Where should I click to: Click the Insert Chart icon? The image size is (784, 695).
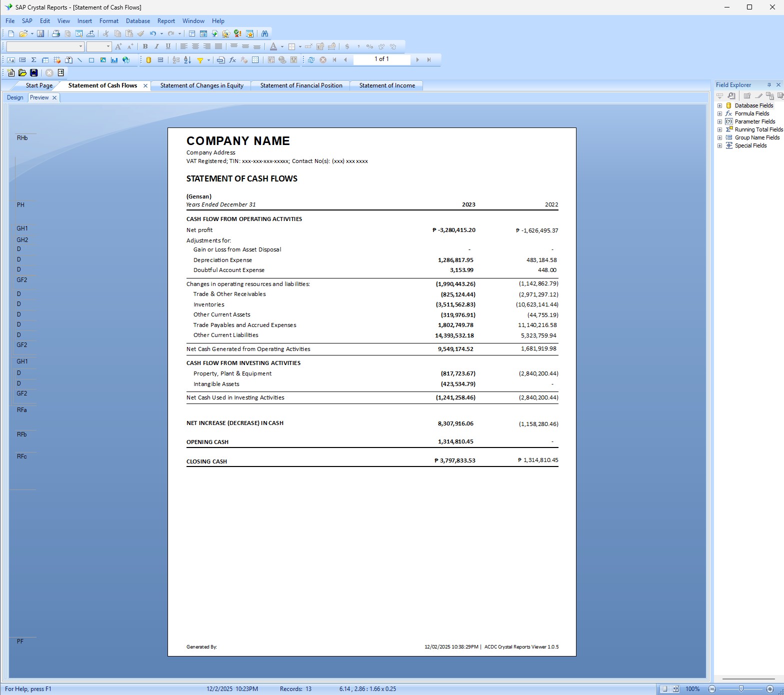click(x=114, y=60)
